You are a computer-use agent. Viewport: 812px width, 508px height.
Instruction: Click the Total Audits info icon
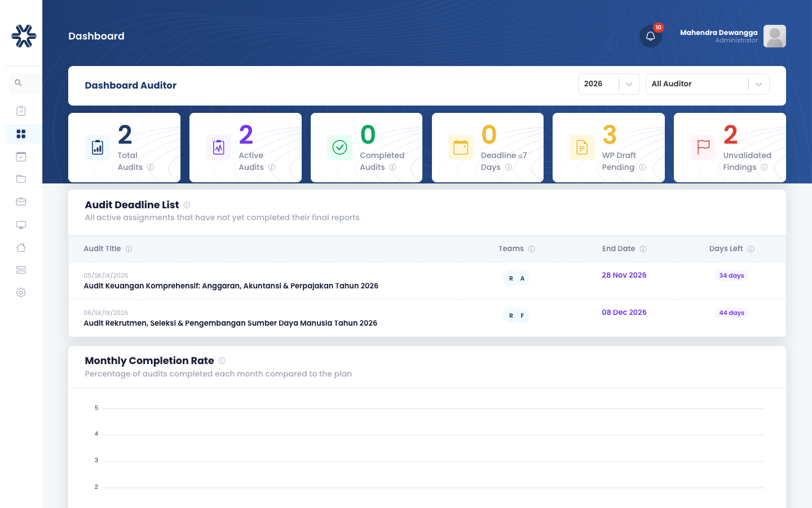pyautogui.click(x=151, y=167)
